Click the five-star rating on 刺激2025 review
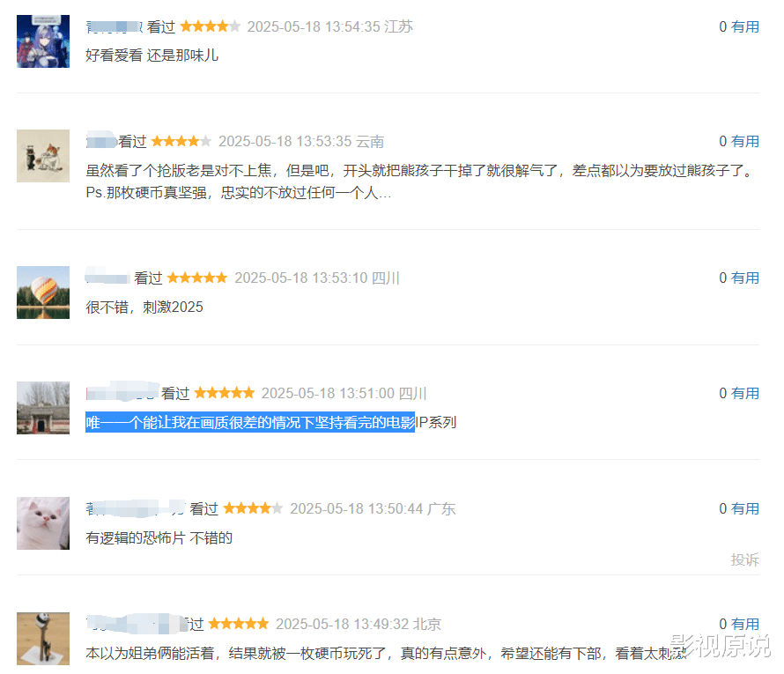The height and width of the screenshot is (674, 784). coord(197,278)
